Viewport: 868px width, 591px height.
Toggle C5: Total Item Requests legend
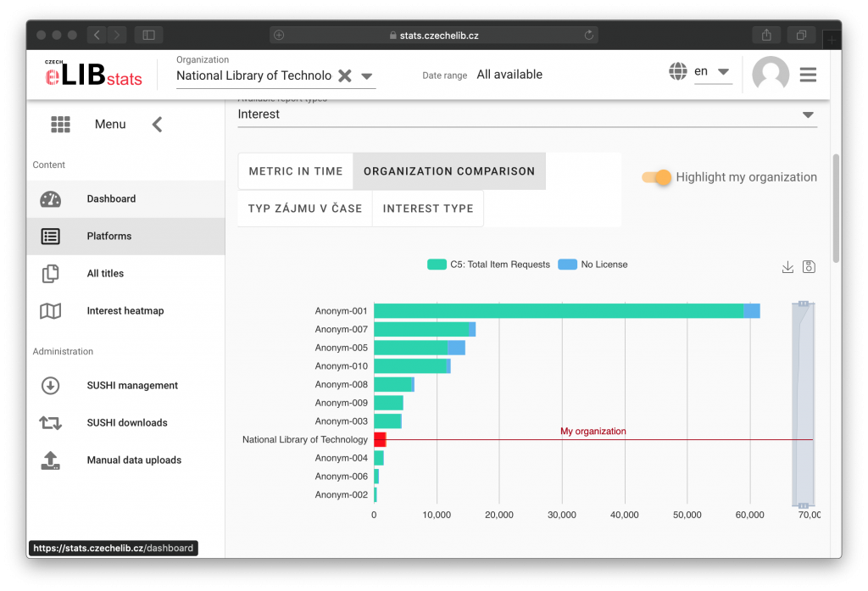click(488, 265)
